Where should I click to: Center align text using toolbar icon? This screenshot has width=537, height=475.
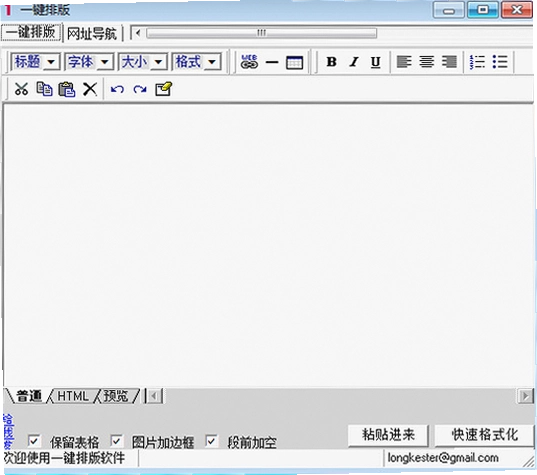click(x=426, y=62)
